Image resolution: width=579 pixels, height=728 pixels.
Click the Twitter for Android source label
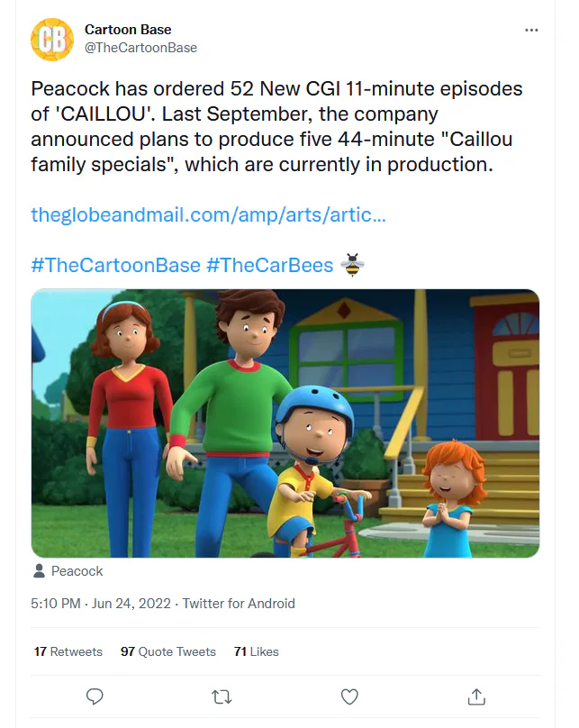click(239, 604)
